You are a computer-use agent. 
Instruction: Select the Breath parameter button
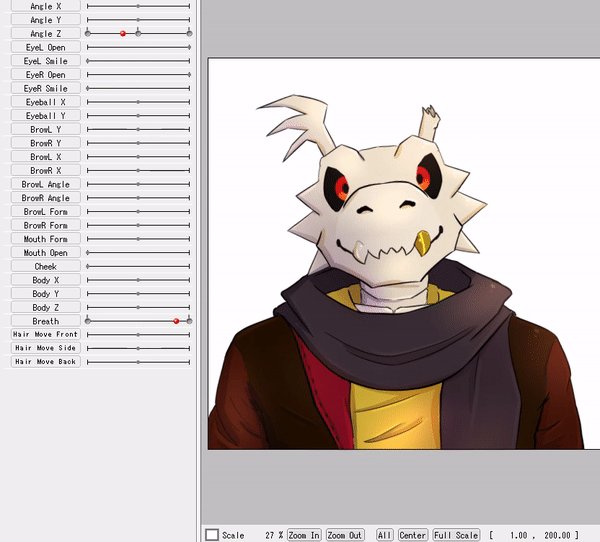[x=46, y=321]
